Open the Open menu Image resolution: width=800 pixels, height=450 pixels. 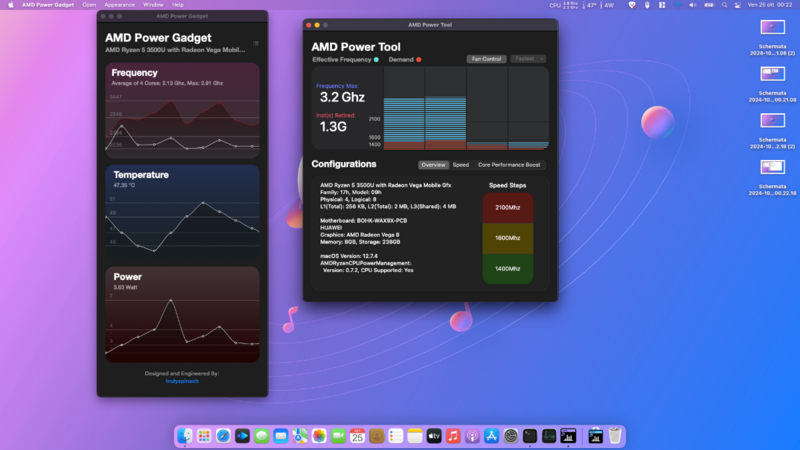click(x=89, y=5)
